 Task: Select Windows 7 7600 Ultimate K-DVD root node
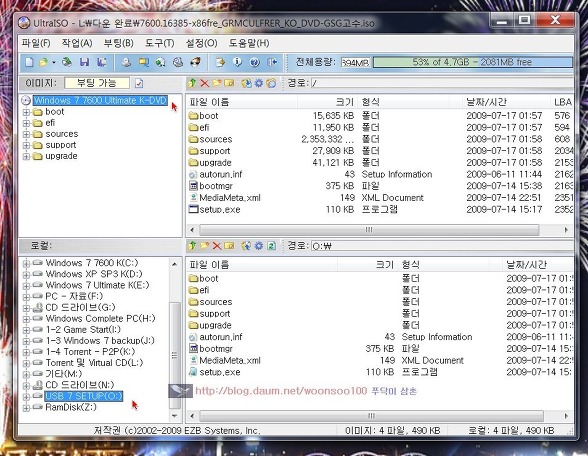[x=100, y=100]
